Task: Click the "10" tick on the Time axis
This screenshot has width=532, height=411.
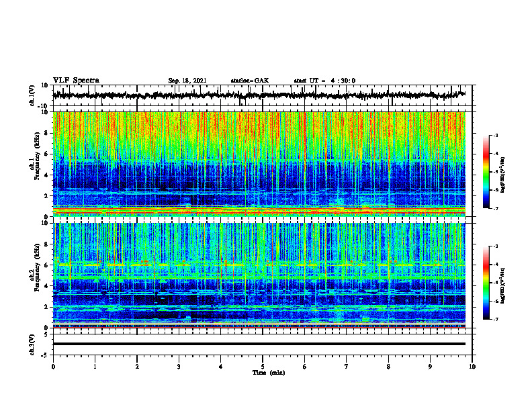Action: [472, 367]
